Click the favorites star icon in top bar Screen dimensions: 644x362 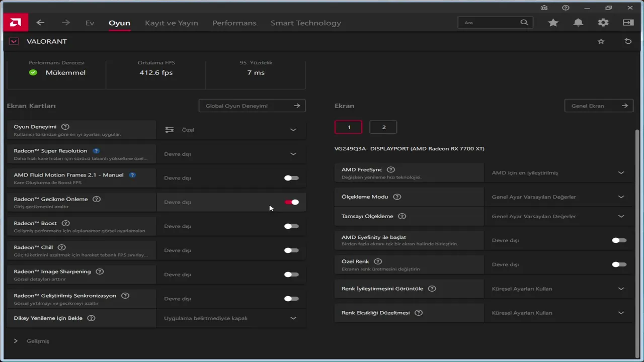coord(553,23)
